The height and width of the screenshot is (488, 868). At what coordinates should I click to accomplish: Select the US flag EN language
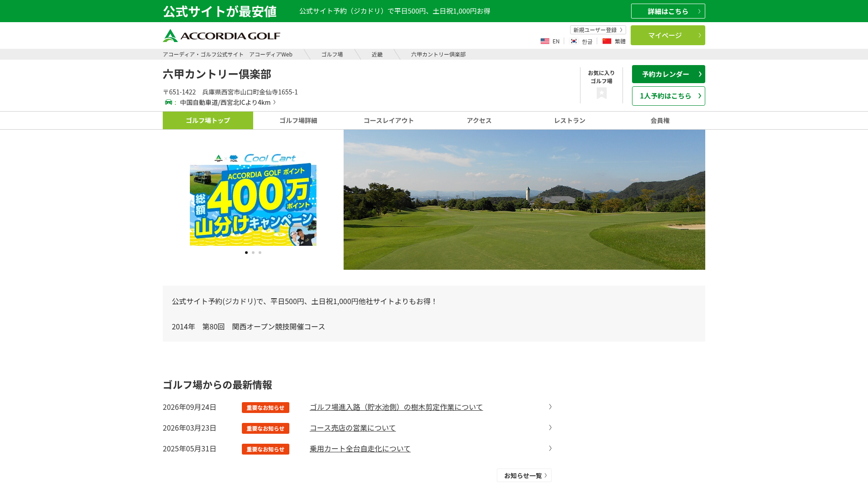pos(550,41)
